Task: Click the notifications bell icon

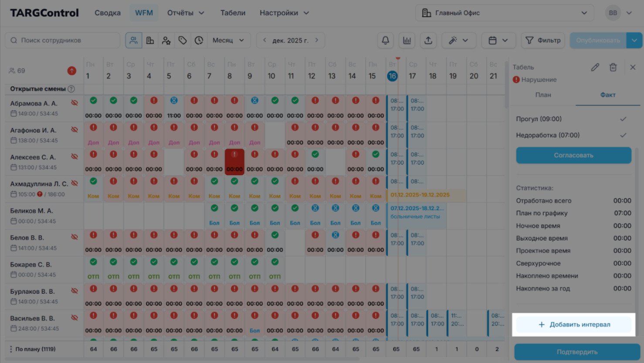Action: point(385,41)
